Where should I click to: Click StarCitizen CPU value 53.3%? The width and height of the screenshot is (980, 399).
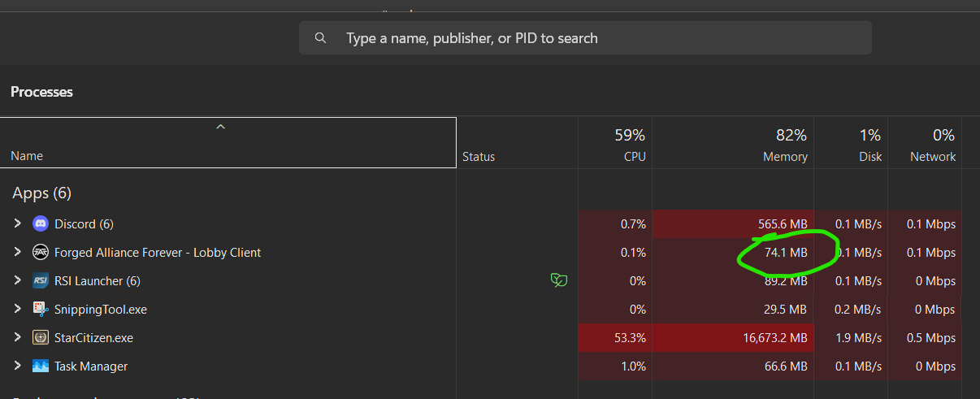click(x=630, y=338)
